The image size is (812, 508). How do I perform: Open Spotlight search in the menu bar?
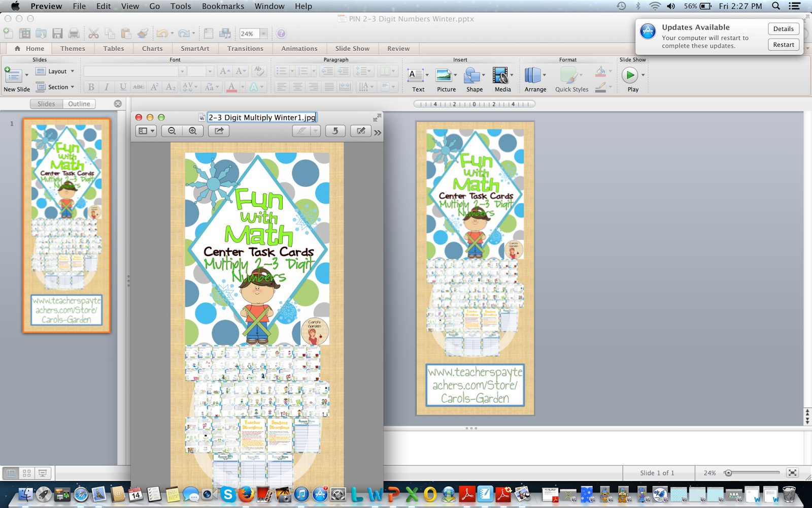coord(776,6)
